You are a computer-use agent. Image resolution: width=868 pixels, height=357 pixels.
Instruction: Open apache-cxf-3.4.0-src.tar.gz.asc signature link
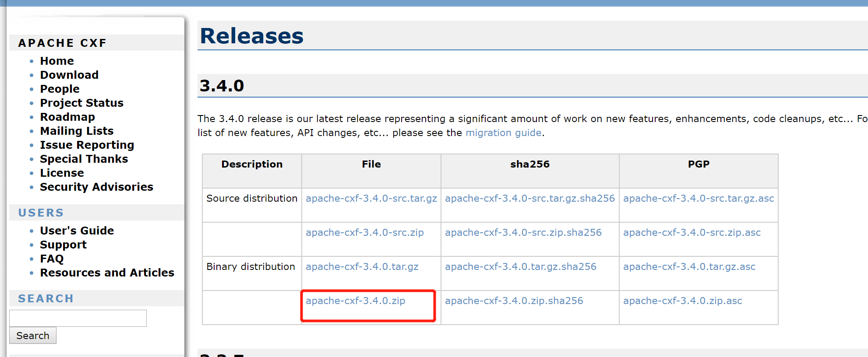(x=699, y=198)
